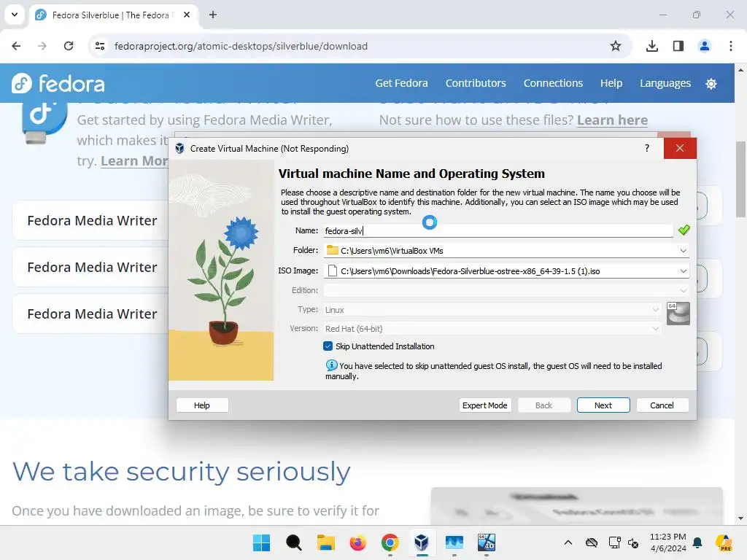Click the page vertical scrollbar
The height and width of the screenshot is (560, 747).
pyautogui.click(x=740, y=179)
